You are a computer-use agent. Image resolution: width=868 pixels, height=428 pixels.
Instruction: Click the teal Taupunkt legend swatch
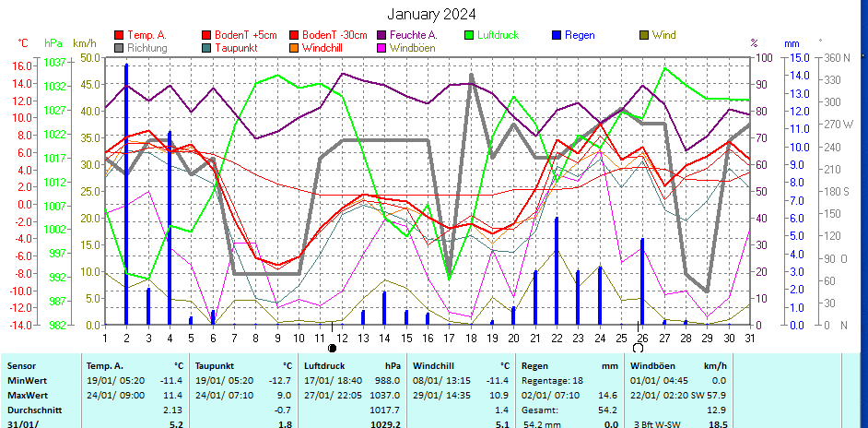pyautogui.click(x=206, y=48)
